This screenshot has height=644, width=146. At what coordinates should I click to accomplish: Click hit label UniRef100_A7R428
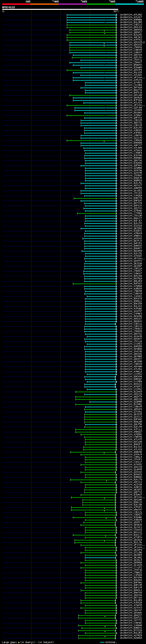[x=131, y=603]
